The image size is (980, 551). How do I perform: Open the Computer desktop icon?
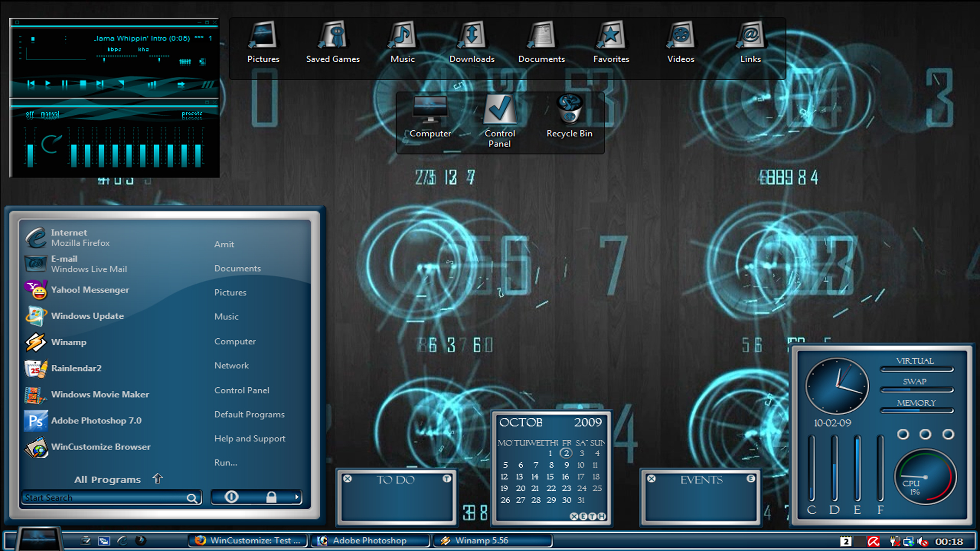430,116
